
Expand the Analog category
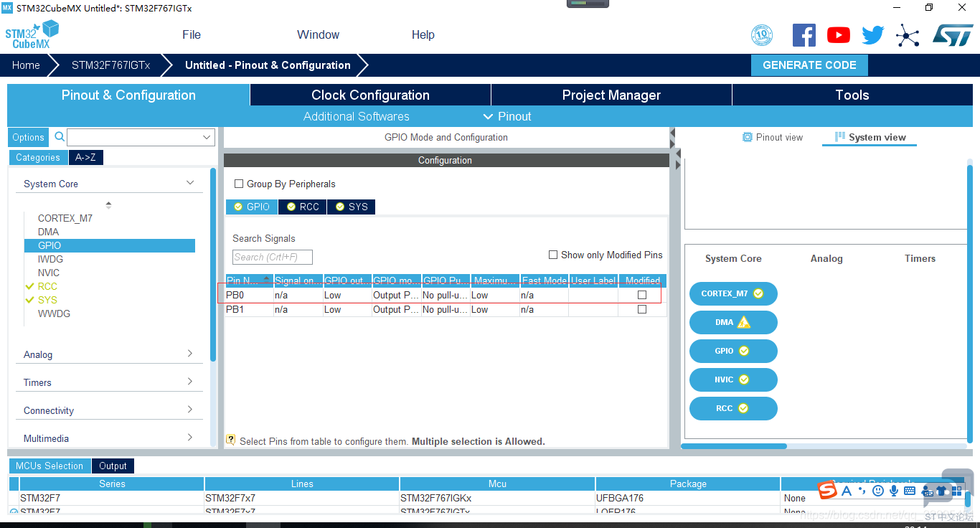[x=190, y=354]
